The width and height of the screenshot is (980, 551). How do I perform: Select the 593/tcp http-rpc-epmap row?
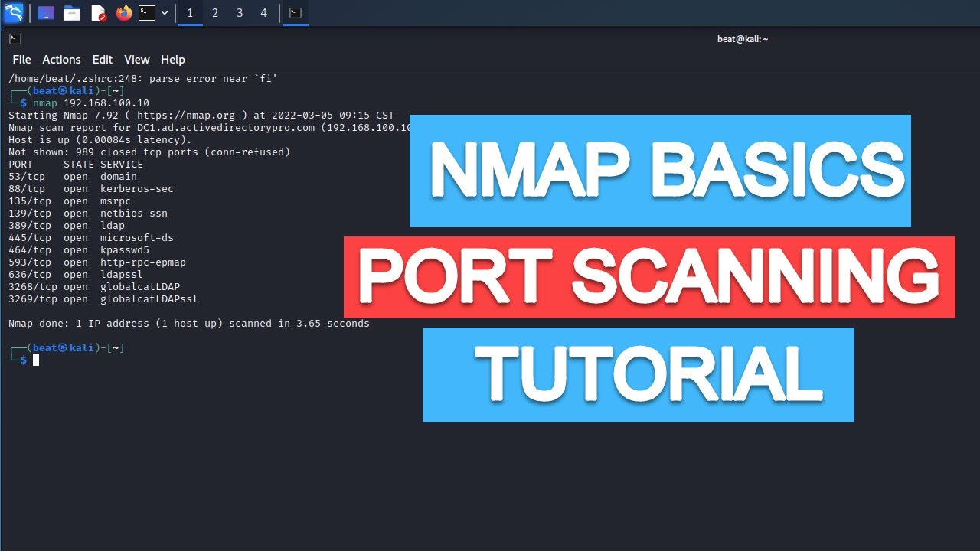[97, 262]
